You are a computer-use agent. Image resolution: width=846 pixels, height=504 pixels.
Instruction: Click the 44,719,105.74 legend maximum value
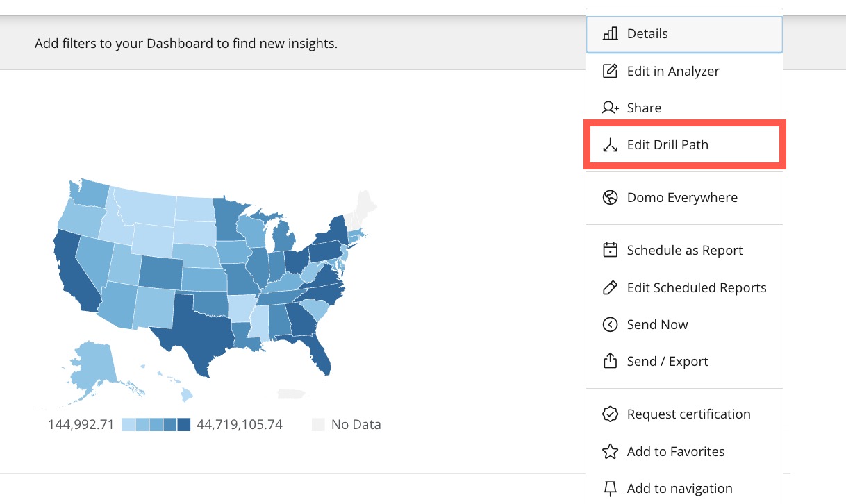tap(240, 425)
